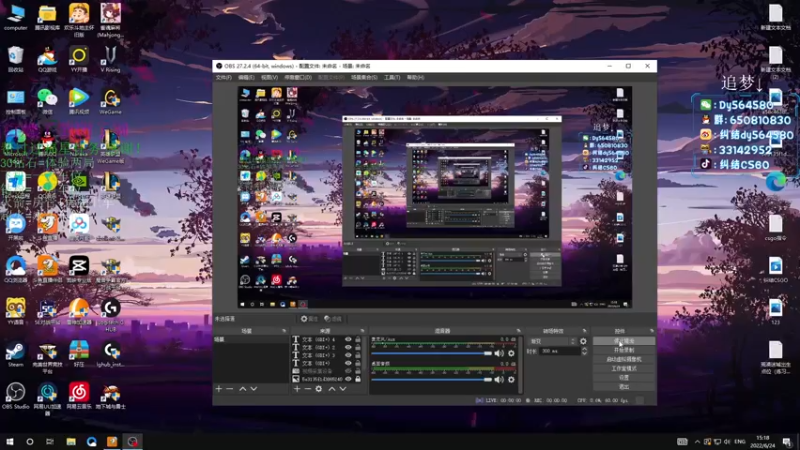Click the OBS taskbar icon
Image resolution: width=800 pixels, height=450 pixels.
click(x=133, y=441)
